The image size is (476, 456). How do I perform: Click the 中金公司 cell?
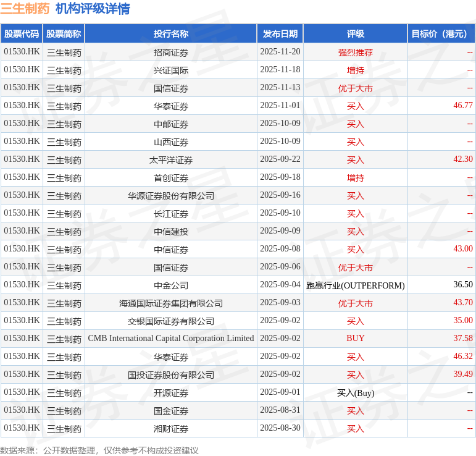pos(171,285)
